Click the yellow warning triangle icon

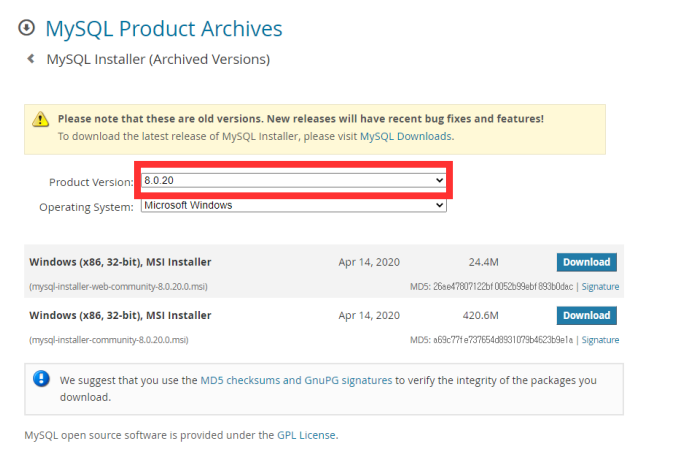41,119
